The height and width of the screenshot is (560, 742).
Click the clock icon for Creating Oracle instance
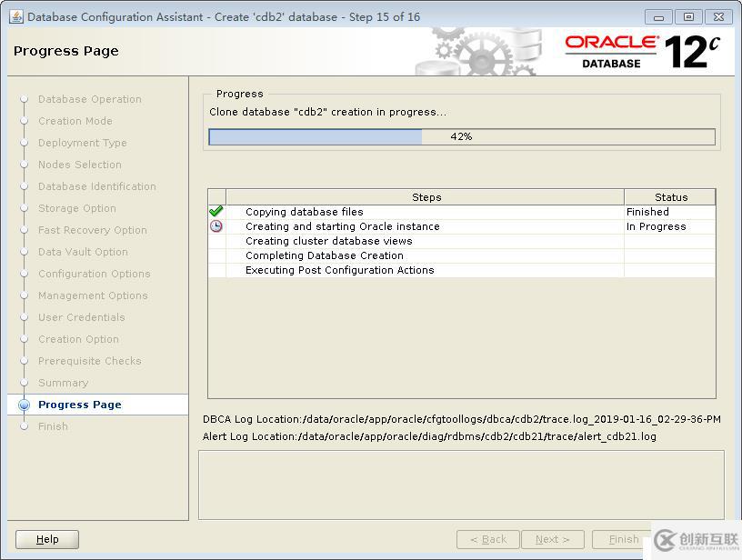coord(216,226)
